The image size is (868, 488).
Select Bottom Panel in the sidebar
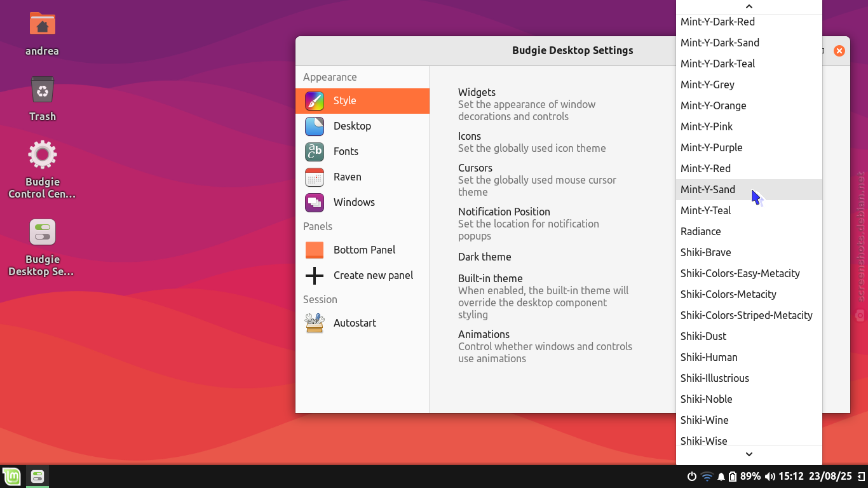pyautogui.click(x=362, y=250)
